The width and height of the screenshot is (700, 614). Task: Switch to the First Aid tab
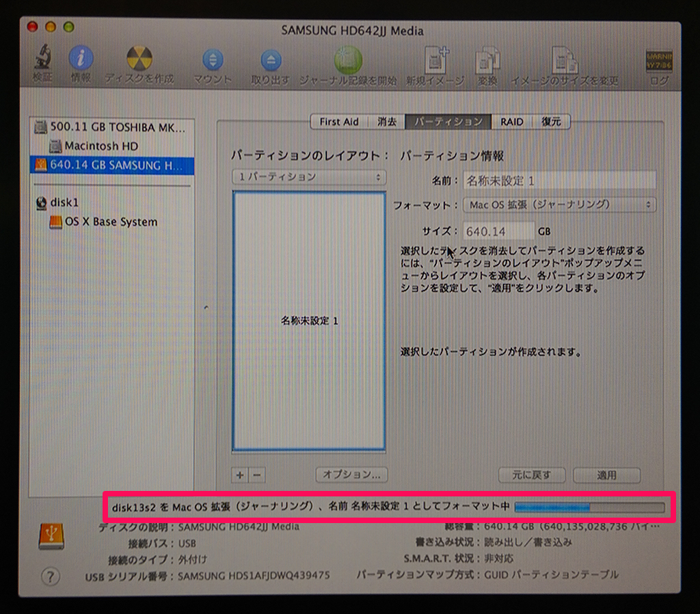pyautogui.click(x=338, y=122)
